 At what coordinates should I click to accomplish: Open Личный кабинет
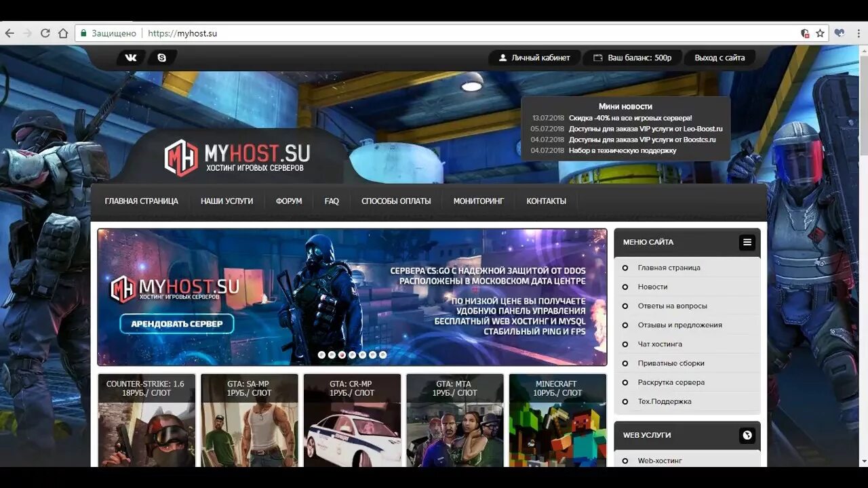click(x=534, y=58)
